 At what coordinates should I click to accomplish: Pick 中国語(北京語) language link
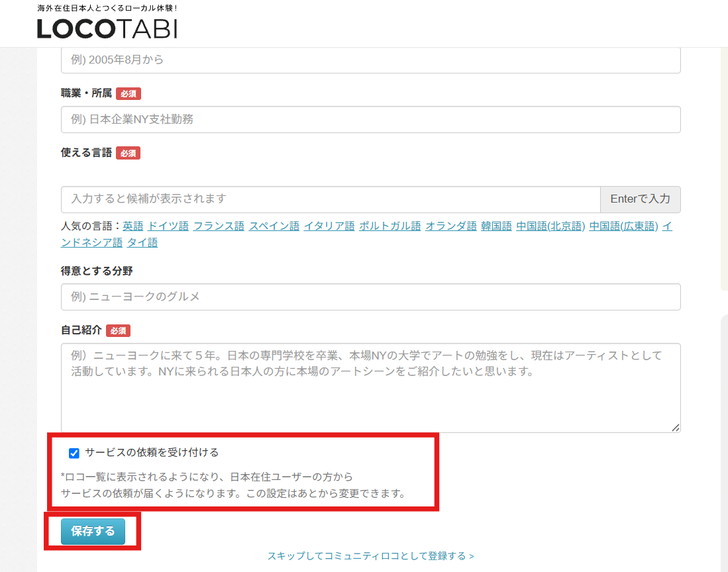[550, 226]
